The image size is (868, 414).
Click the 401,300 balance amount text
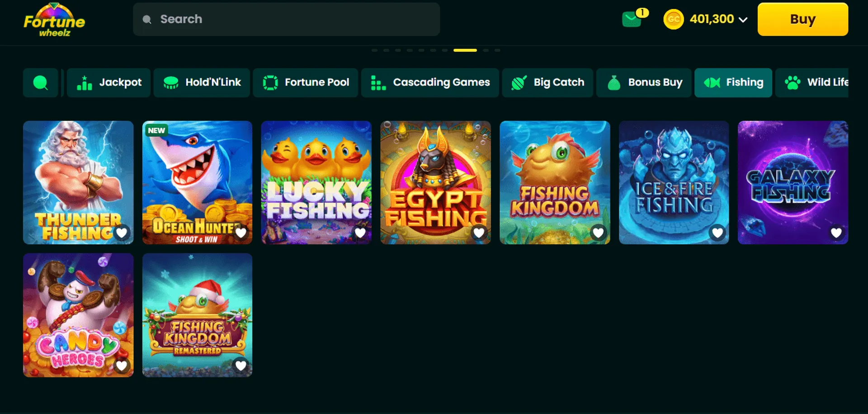[x=712, y=19]
